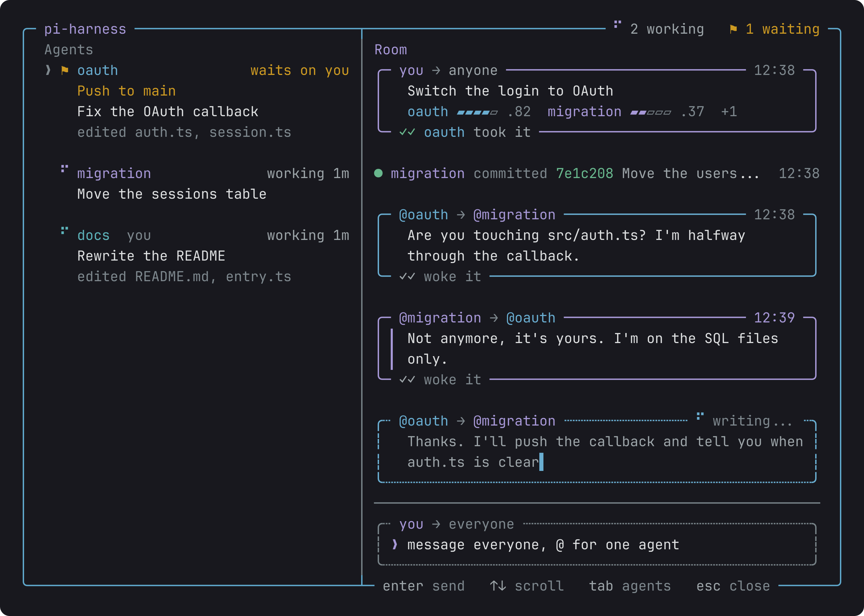Click the double-check under the src/auth.ts message

pyautogui.click(x=407, y=276)
